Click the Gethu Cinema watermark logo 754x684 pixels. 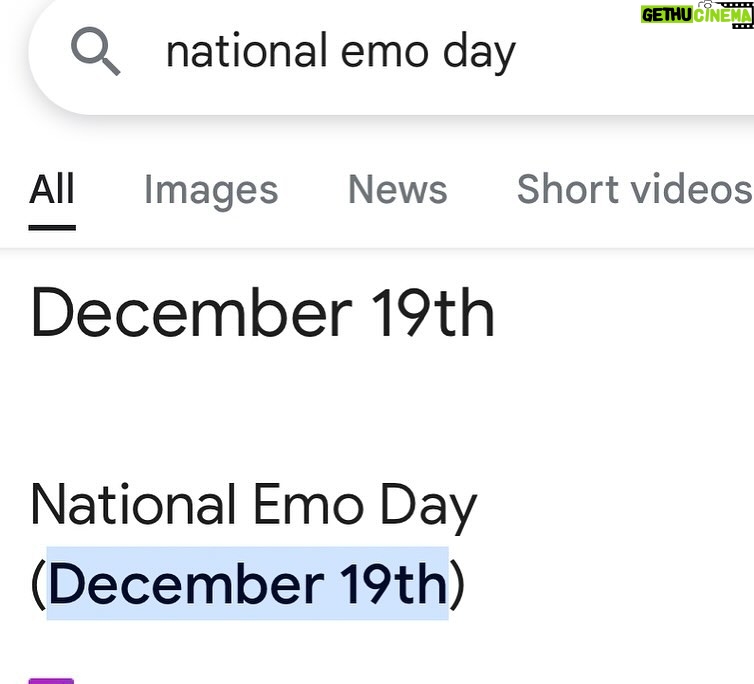(695, 15)
